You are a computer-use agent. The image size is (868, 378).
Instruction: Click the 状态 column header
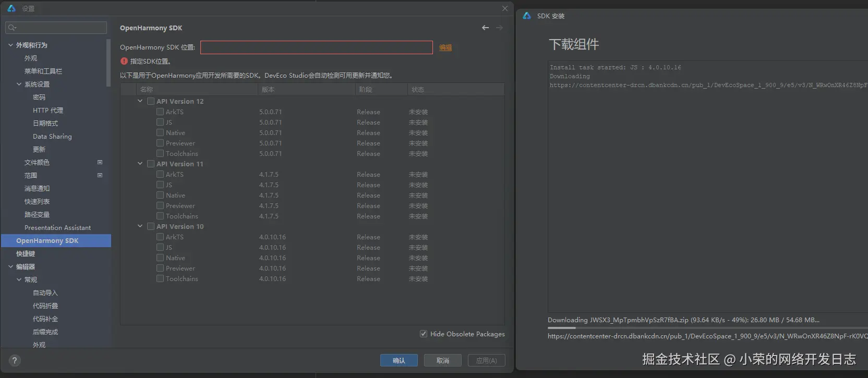(456, 90)
